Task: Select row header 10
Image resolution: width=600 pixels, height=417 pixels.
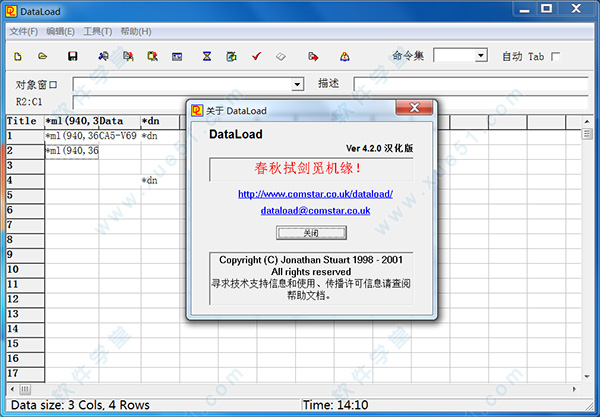Action: tap(25, 270)
